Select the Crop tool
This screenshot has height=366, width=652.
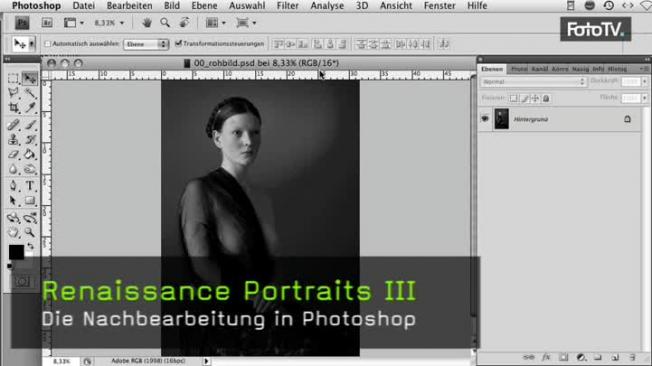point(13,108)
